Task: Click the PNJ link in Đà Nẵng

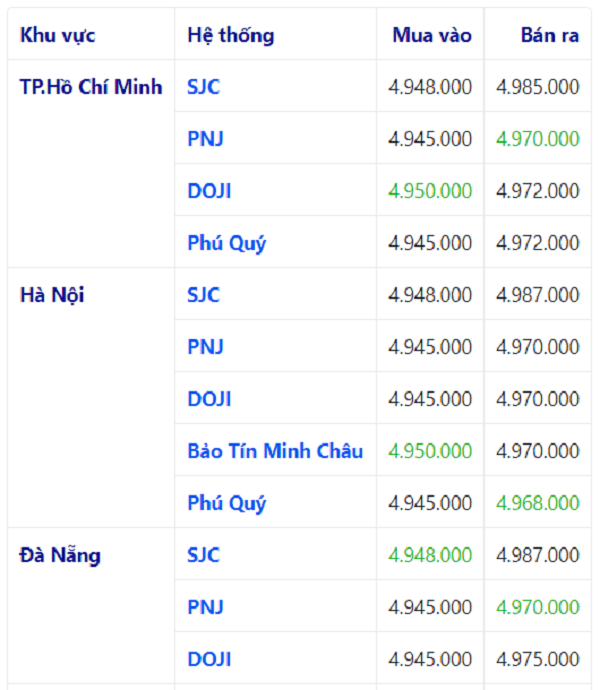Action: tap(205, 607)
